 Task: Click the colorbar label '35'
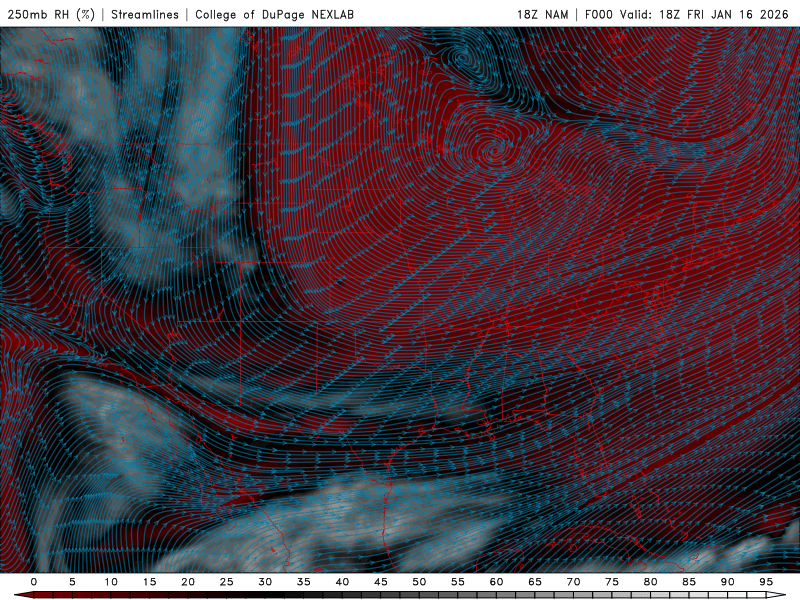point(304,582)
